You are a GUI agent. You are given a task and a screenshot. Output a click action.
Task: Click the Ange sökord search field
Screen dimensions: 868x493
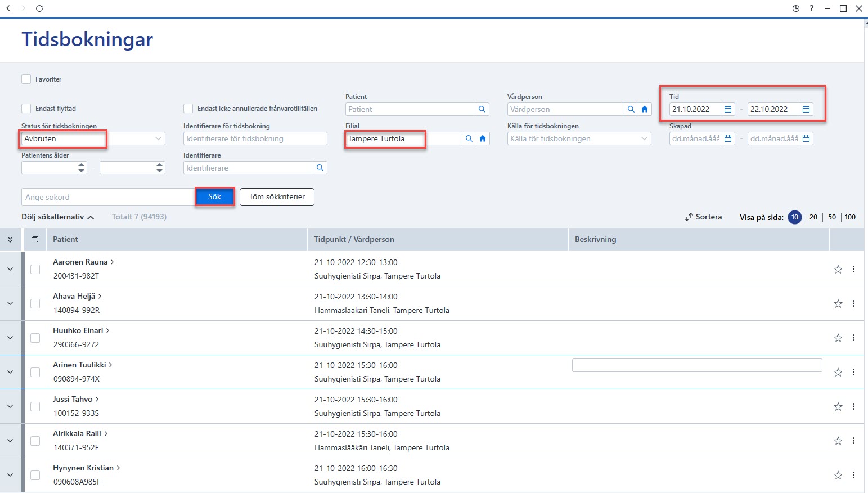(108, 197)
